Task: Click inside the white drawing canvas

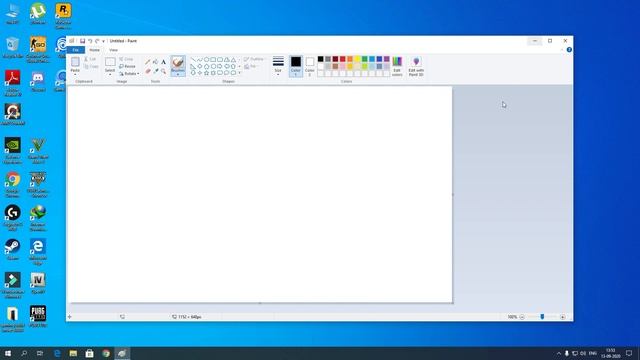Action: click(x=260, y=194)
